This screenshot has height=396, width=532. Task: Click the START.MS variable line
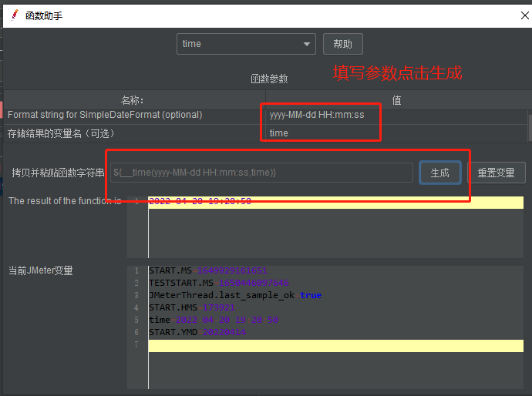pos(208,270)
